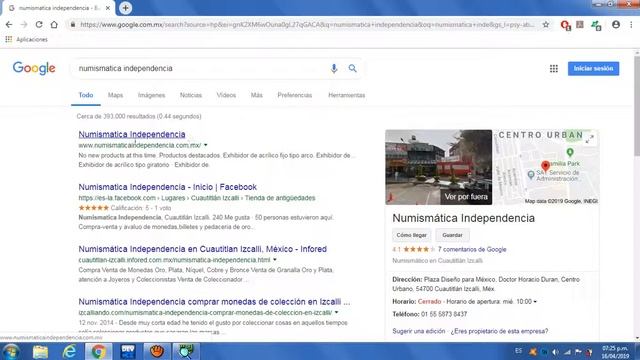Open the comprar monedas de colección result
Viewport: 640px width, 360px height.
tap(214, 302)
